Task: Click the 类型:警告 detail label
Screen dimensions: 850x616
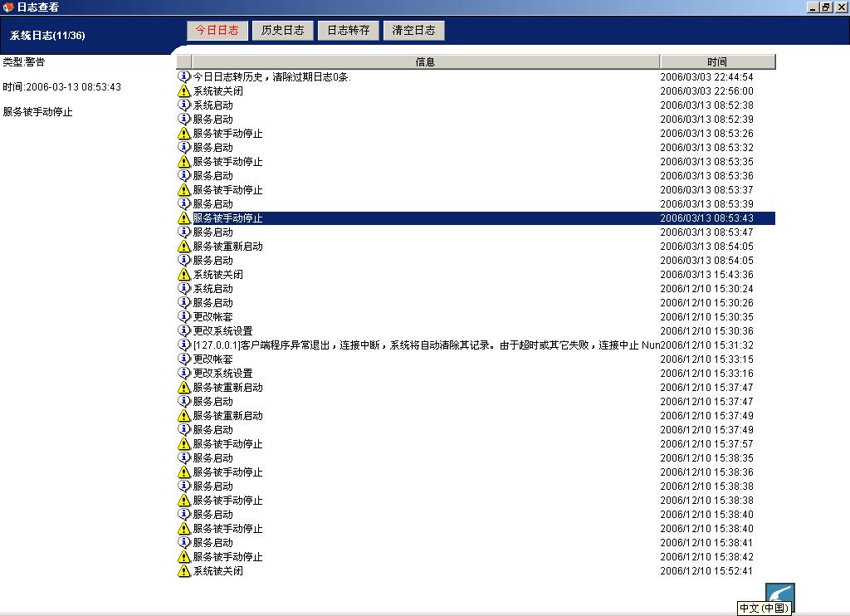Action: (24, 61)
